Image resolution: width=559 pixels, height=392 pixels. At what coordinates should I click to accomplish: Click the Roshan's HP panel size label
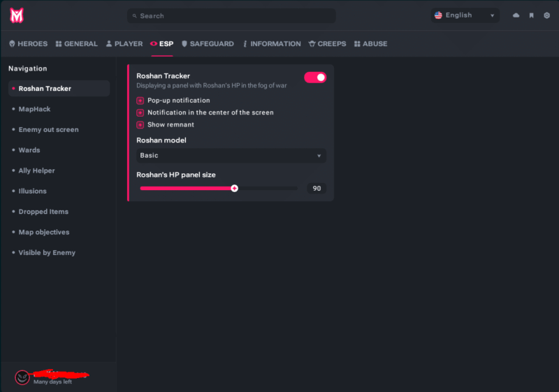[176, 175]
